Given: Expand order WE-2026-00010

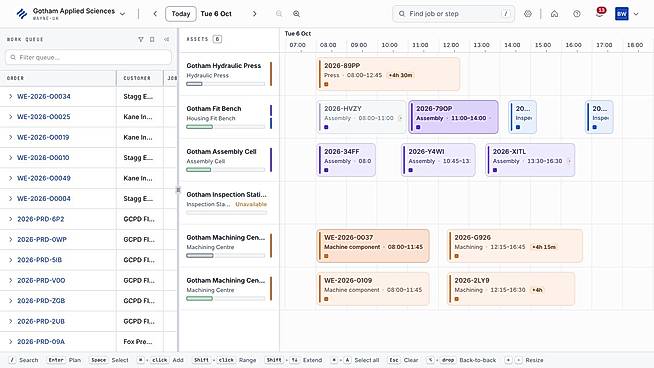Looking at the screenshot, I should [10, 158].
